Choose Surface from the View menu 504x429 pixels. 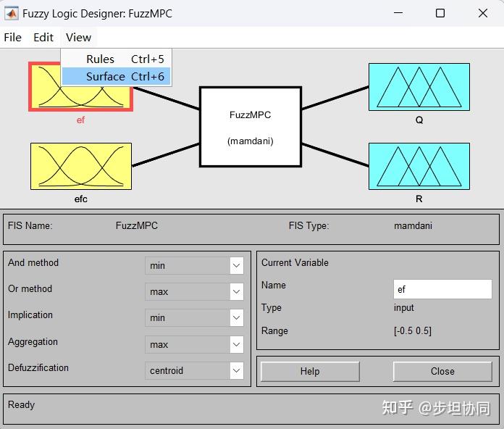pyautogui.click(x=116, y=77)
